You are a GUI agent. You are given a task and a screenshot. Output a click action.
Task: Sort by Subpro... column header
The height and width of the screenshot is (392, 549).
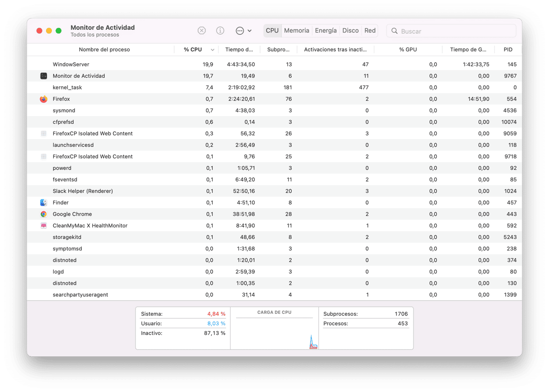coord(278,50)
